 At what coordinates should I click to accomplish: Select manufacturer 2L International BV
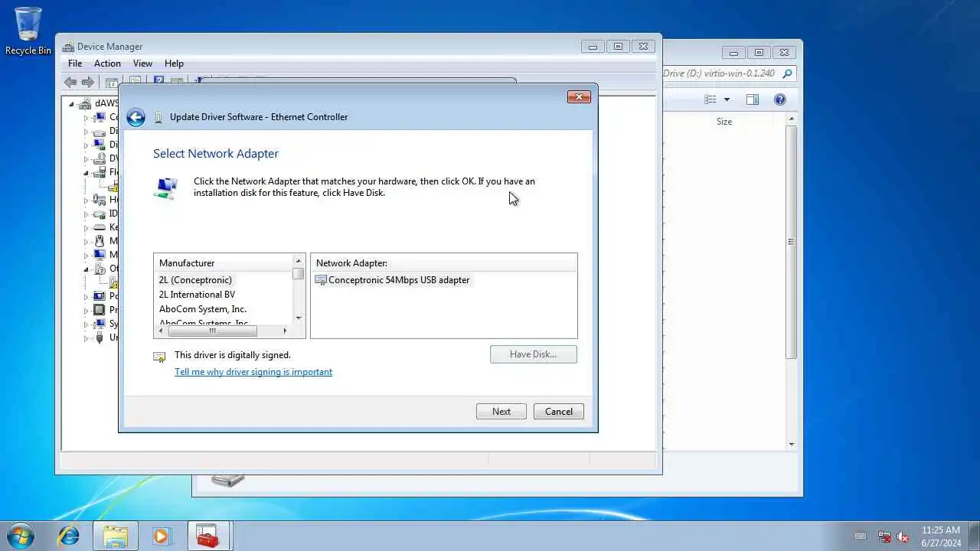pos(197,295)
